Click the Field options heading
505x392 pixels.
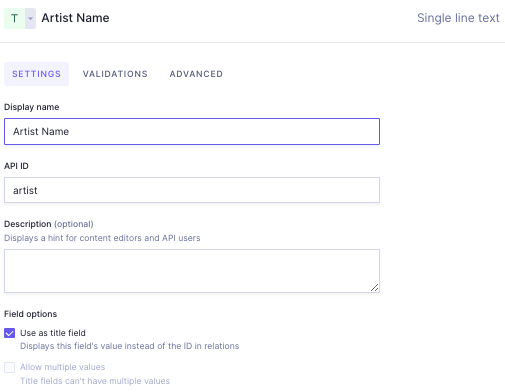click(x=30, y=314)
